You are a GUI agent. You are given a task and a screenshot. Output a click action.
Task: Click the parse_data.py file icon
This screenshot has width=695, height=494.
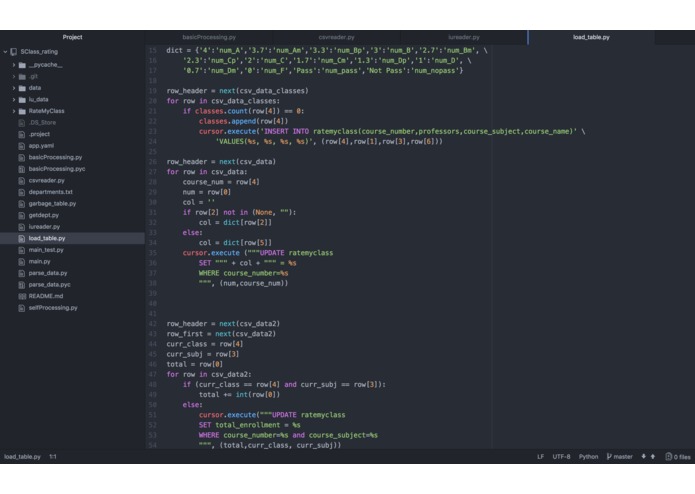[21, 273]
